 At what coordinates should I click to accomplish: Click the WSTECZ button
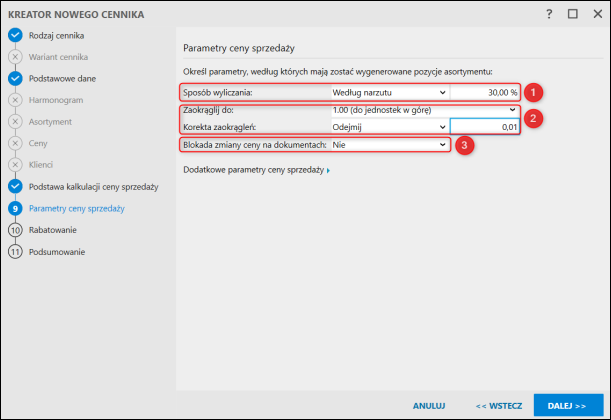click(498, 406)
